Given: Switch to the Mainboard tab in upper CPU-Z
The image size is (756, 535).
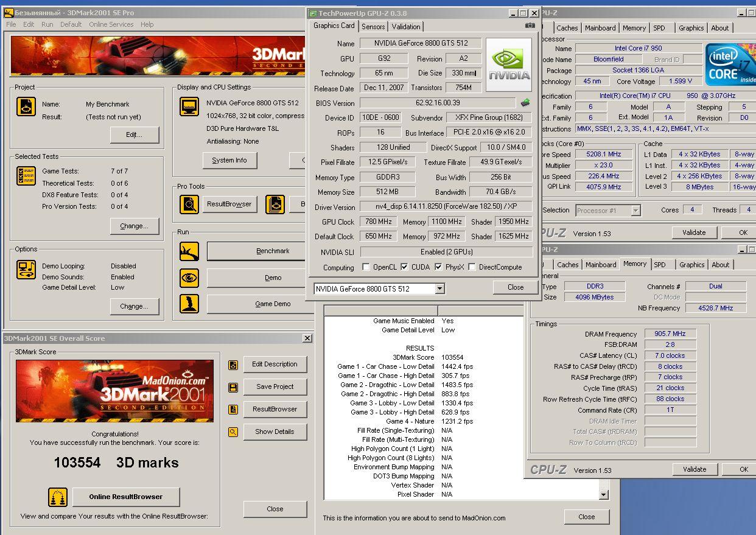Looking at the screenshot, I should (600, 28).
